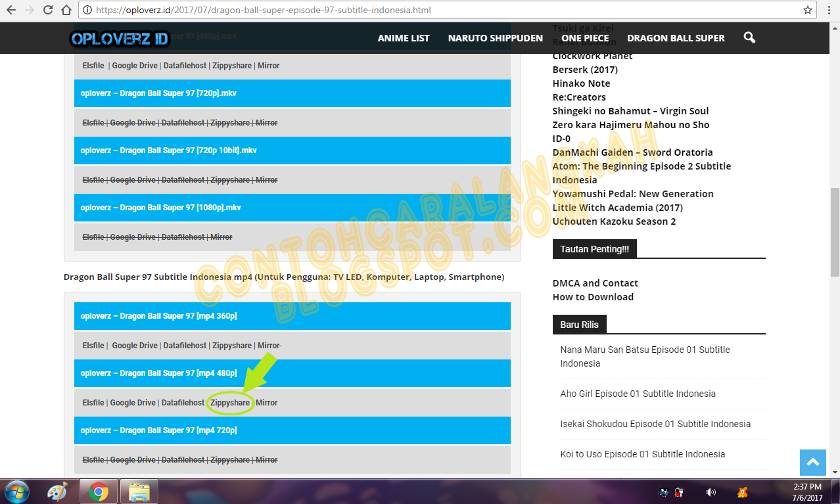Go back with the browser back arrow
This screenshot has height=504, width=840.
(x=11, y=11)
